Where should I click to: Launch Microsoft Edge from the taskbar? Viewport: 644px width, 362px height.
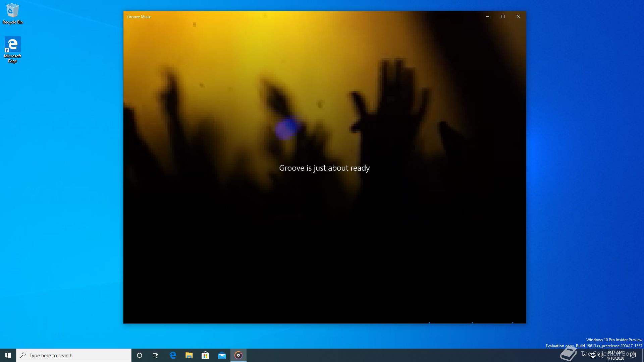point(173,355)
